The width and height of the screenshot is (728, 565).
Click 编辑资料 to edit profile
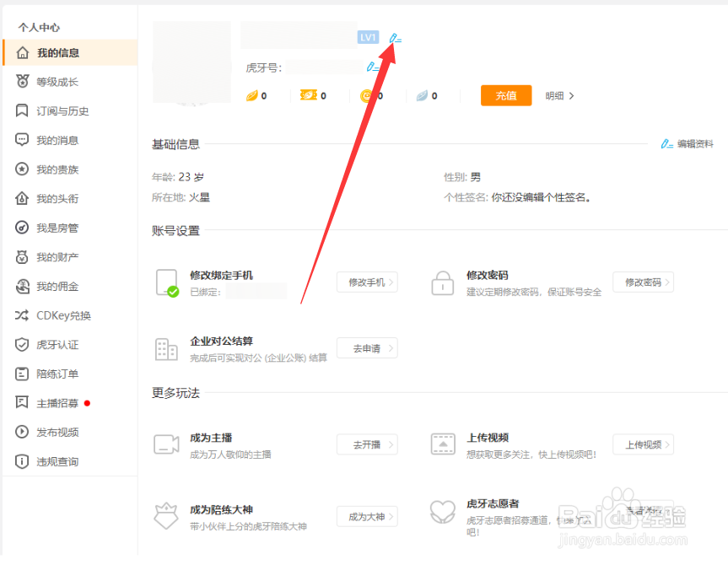click(x=688, y=144)
